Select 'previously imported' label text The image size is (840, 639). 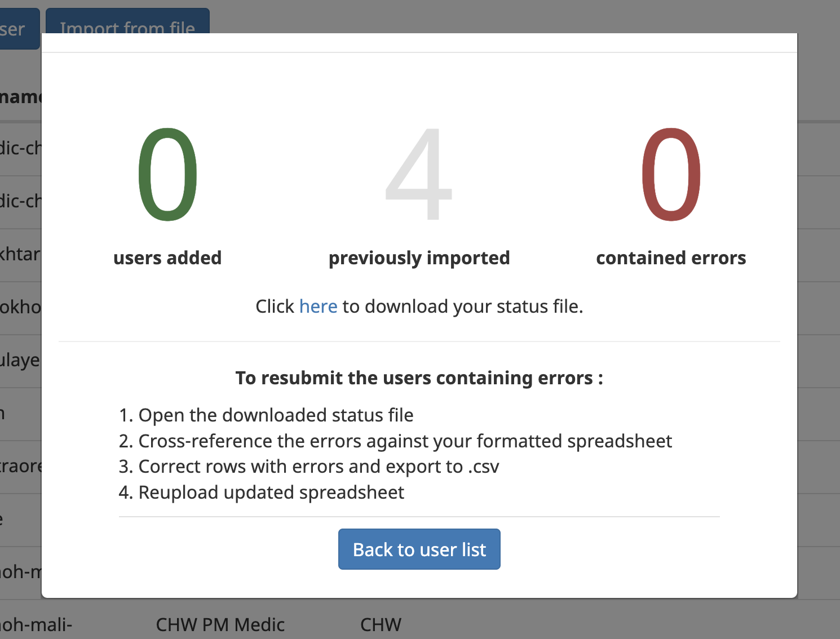[419, 258]
